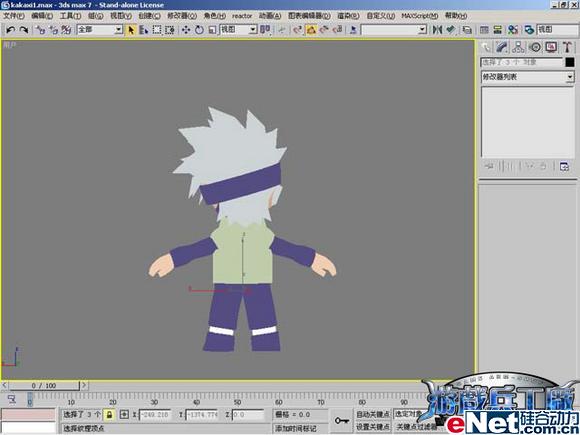Screen dimensions: 580x435
Task: Open the reference coordinate system 视图 dropdown
Action: (239, 30)
